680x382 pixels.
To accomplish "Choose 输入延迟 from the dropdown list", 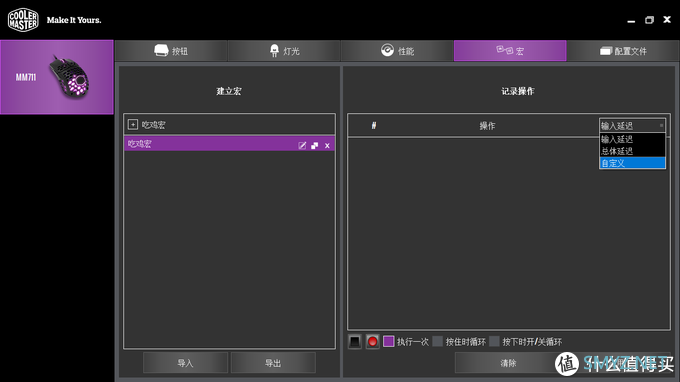I will tap(632, 139).
